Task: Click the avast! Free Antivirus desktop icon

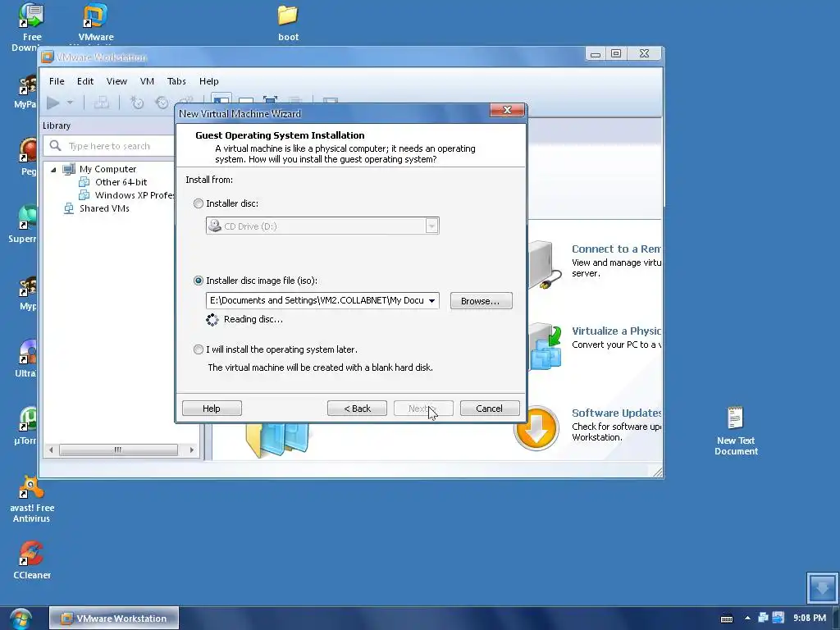Action: 31,487
